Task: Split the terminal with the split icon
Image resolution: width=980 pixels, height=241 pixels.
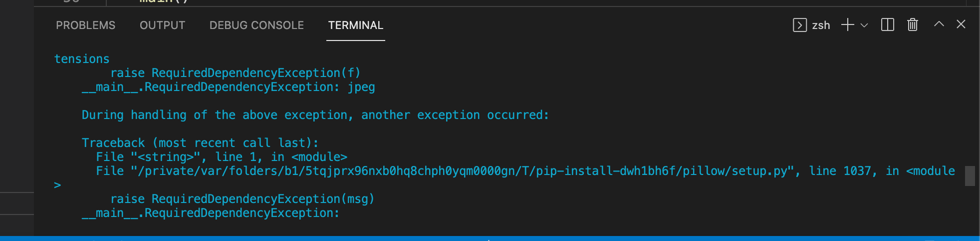Action: coord(888,25)
